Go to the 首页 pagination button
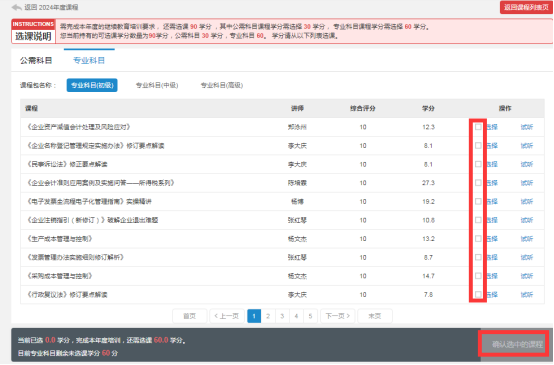Image resolution: width=554 pixels, height=365 pixels. click(190, 316)
